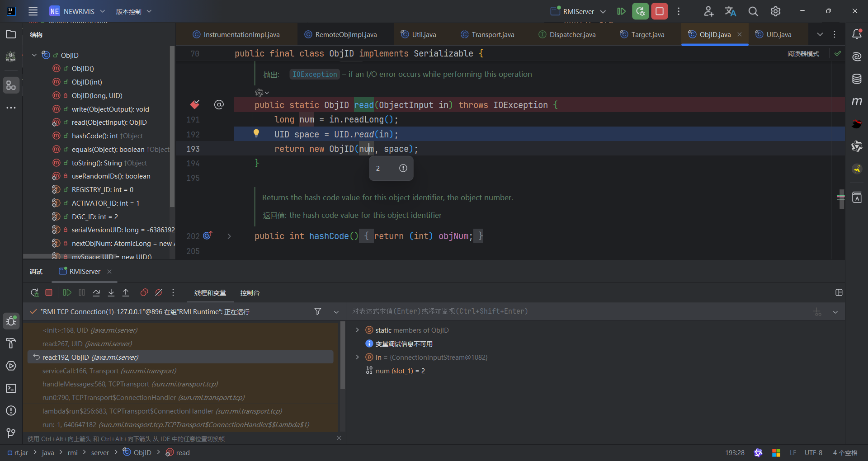Image resolution: width=868 pixels, height=461 pixels.
Task: Close the ObjID.java editor tab
Action: point(740,34)
